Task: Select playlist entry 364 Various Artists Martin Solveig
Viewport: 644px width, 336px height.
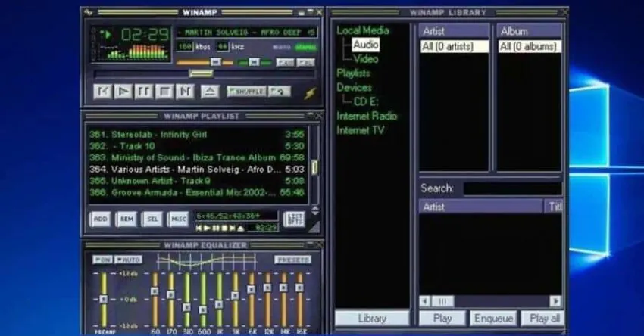Action: pos(197,169)
